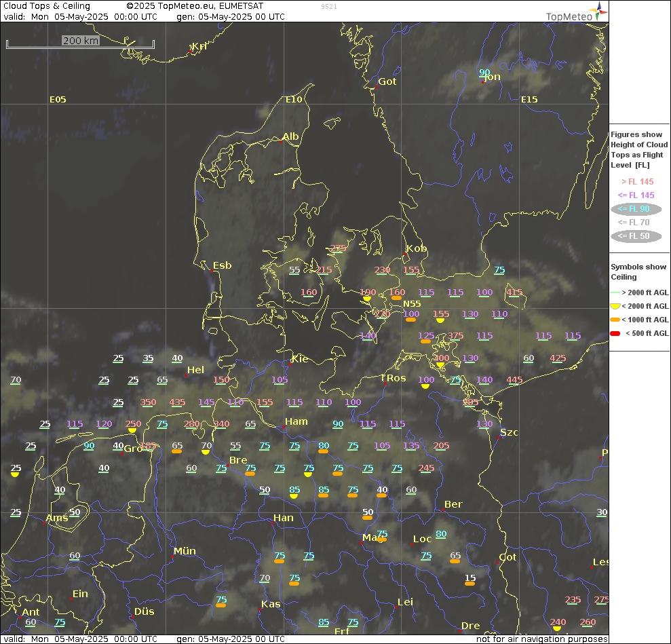The height and width of the screenshot is (644, 671).
Task: Click the Ham city marker
Action: point(284,427)
